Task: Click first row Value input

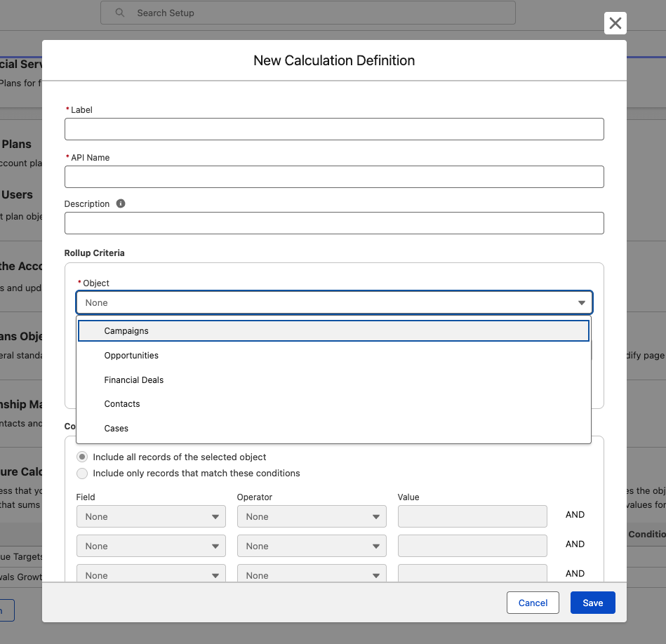Action: (x=472, y=516)
